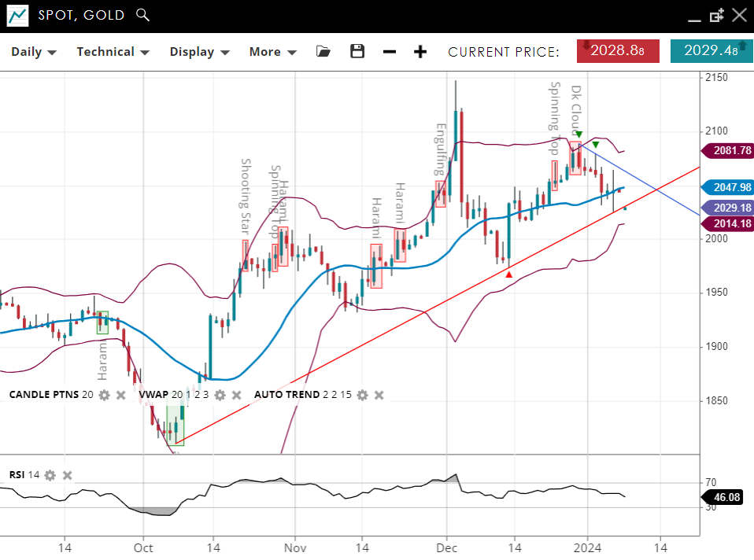754x560 pixels.
Task: Open CANDLE PTNS indicator settings gear
Action: tap(104, 395)
